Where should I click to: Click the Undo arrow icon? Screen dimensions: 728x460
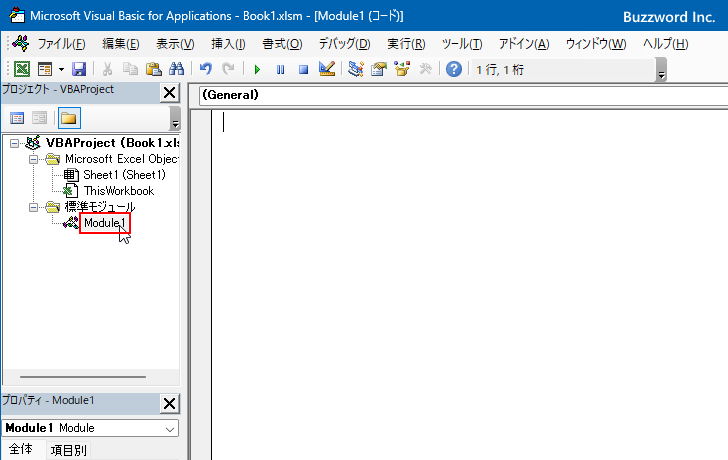coord(205,69)
